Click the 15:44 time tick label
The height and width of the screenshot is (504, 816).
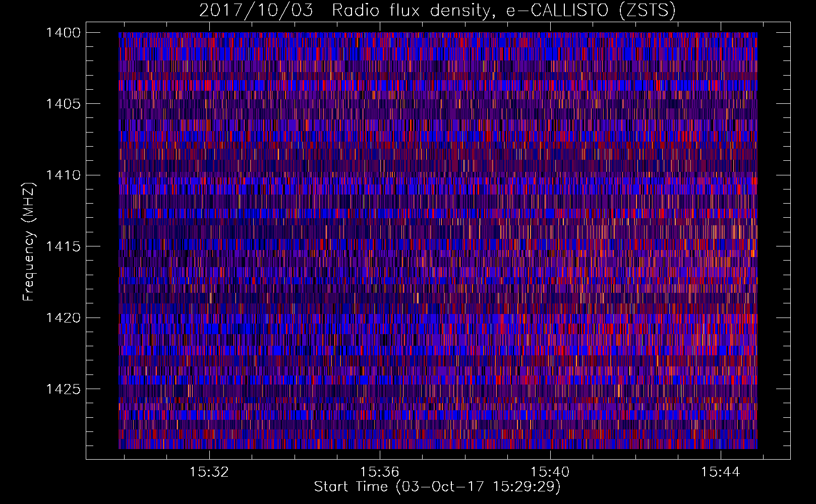click(721, 472)
